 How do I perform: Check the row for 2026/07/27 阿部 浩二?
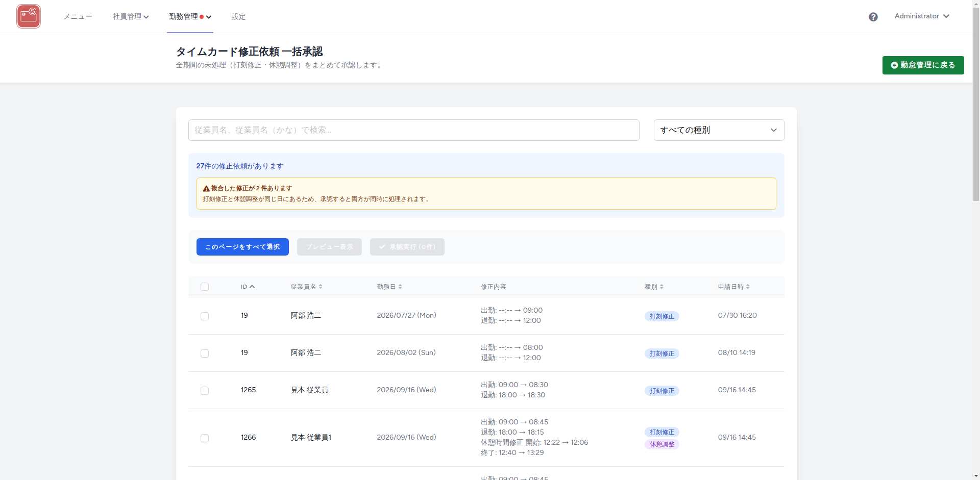click(x=205, y=316)
